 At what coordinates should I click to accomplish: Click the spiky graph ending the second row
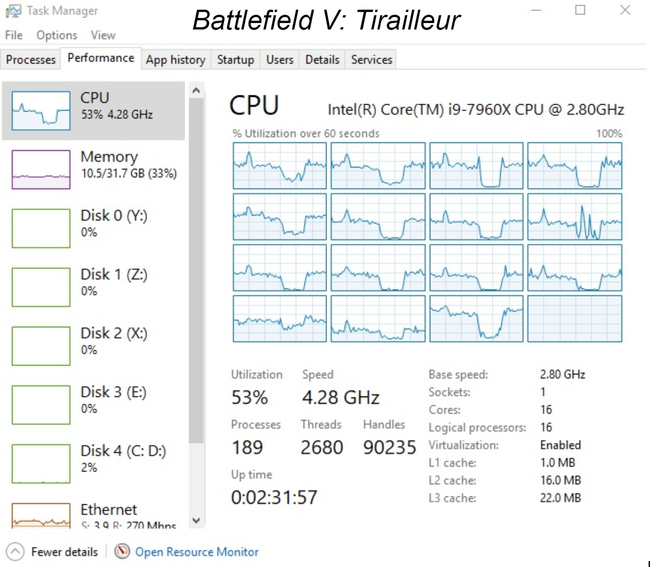click(x=575, y=217)
